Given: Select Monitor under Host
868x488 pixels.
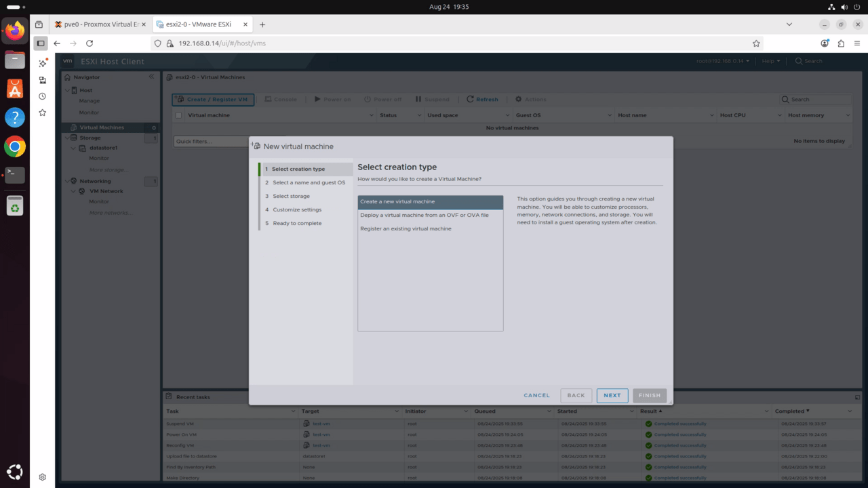Looking at the screenshot, I should pos(89,113).
